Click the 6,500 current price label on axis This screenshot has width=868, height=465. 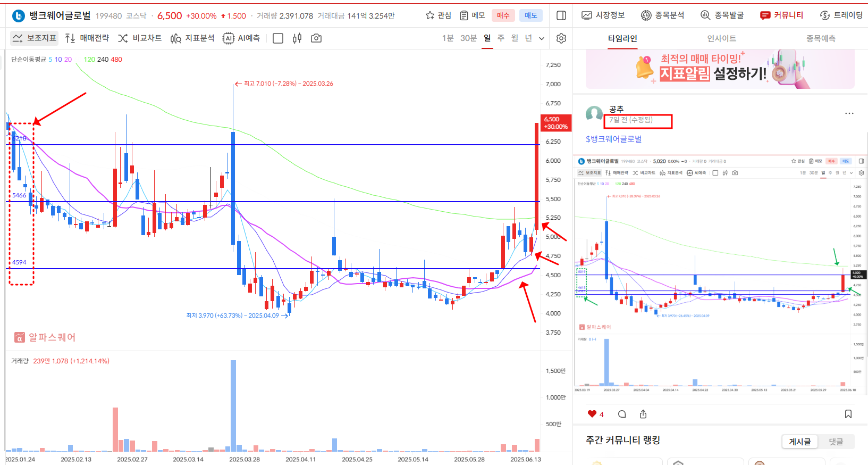[x=555, y=123]
